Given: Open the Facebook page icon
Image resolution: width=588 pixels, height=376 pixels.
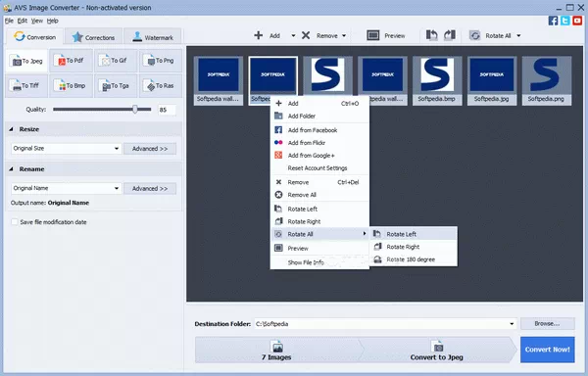Looking at the screenshot, I should tap(553, 21).
